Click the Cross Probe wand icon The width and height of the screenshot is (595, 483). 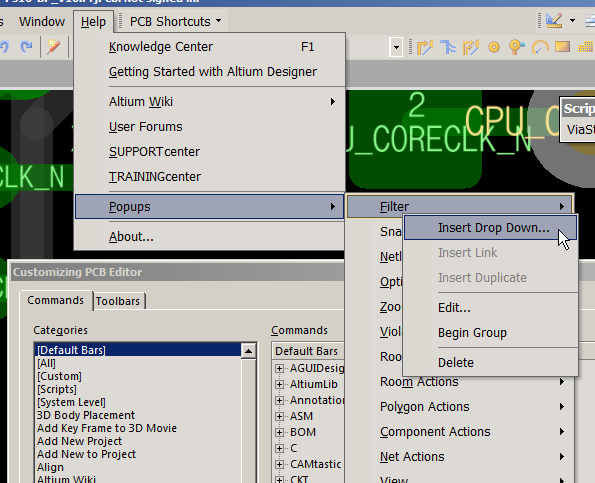(x=54, y=47)
